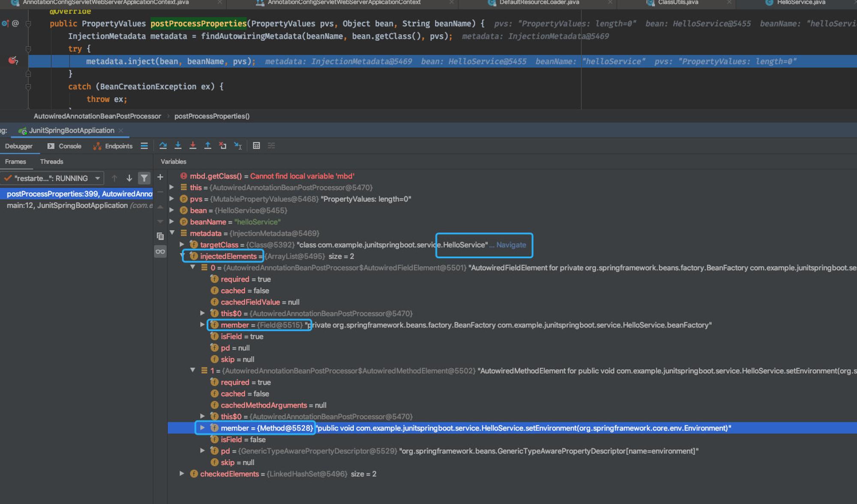The image size is (857, 504).
Task: Close the JunitSpringBootApplication debug tab
Action: click(121, 130)
